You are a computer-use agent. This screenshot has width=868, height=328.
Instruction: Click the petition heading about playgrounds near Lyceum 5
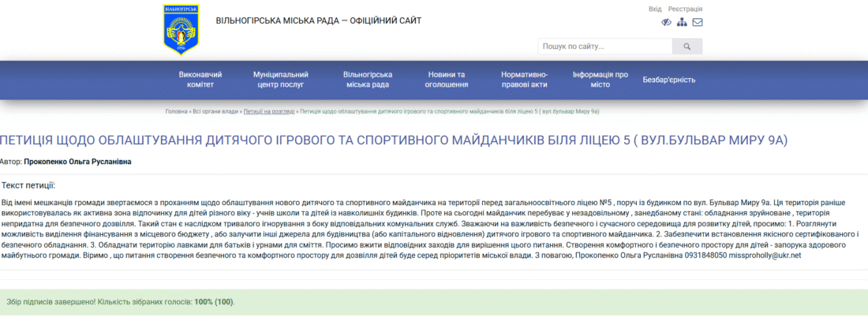pyautogui.click(x=393, y=140)
